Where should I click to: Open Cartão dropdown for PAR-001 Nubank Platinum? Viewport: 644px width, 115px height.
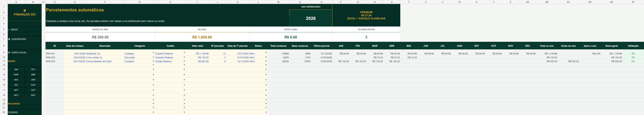(184, 53)
